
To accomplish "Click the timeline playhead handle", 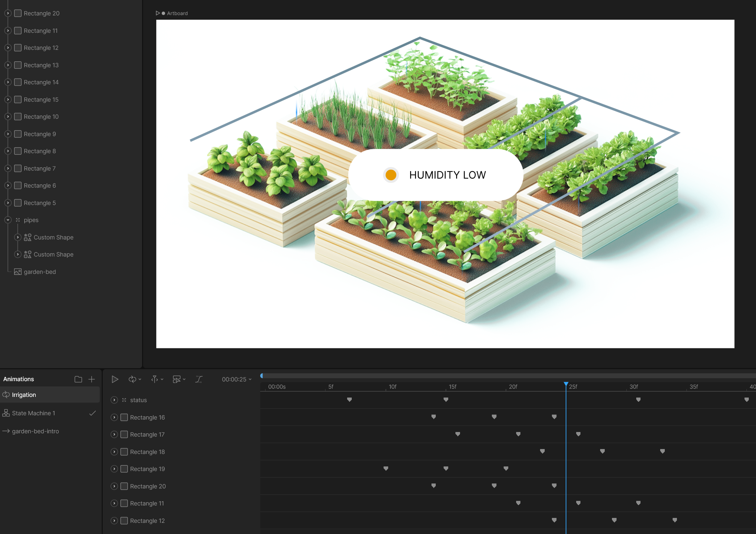I will [x=566, y=384].
